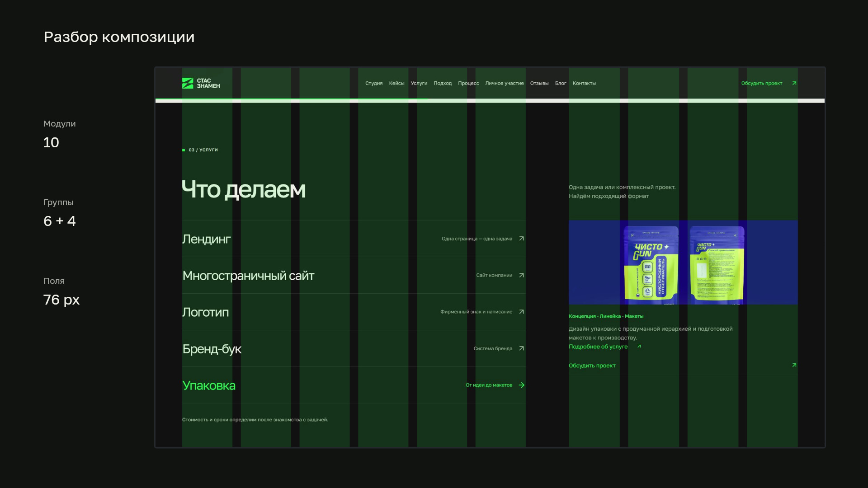Click 'Концепция · Линейка · Макеты' tags text
The width and height of the screenshot is (868, 488).
606,316
